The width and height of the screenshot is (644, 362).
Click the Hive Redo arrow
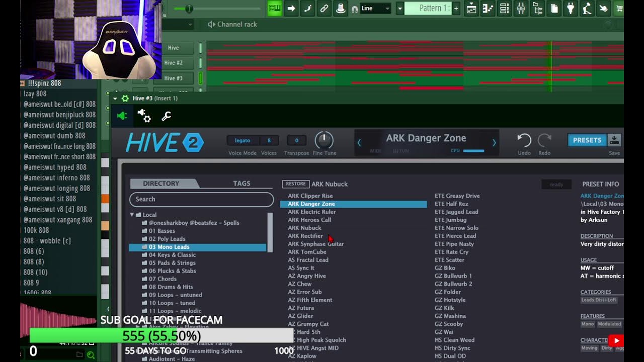[544, 140]
